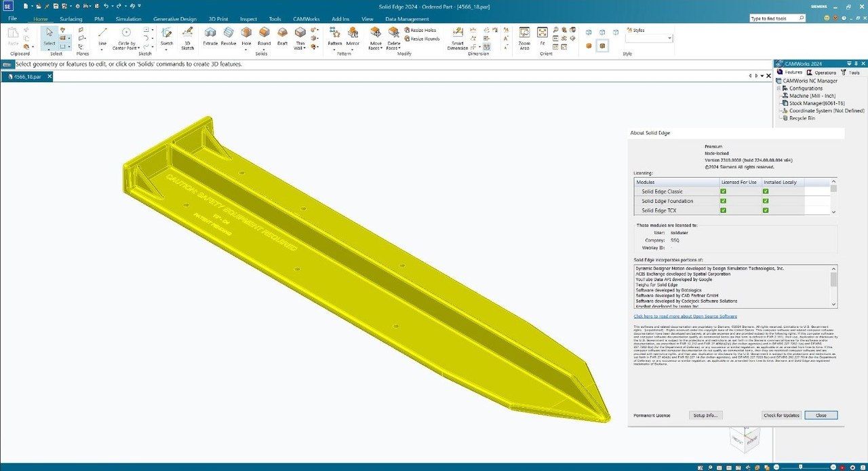This screenshot has width=868, height=471.
Task: Click Resize Rounds in Modify group
Action: [422, 39]
